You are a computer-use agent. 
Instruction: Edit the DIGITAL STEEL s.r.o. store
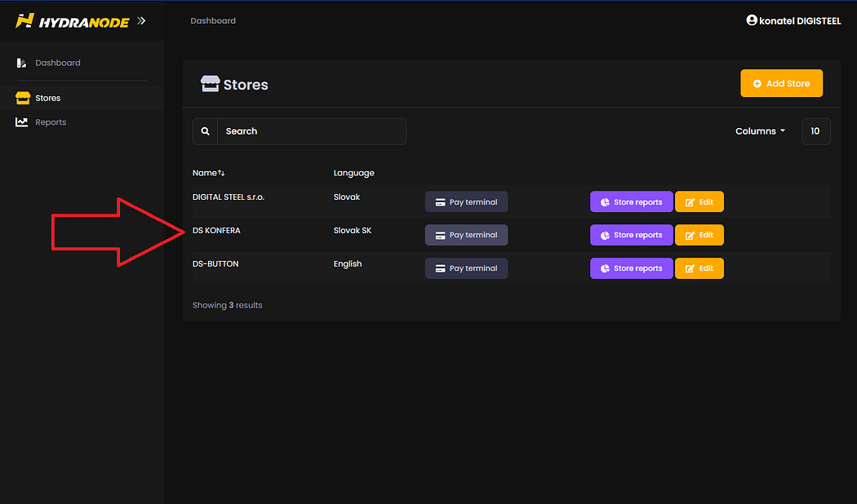pos(699,202)
